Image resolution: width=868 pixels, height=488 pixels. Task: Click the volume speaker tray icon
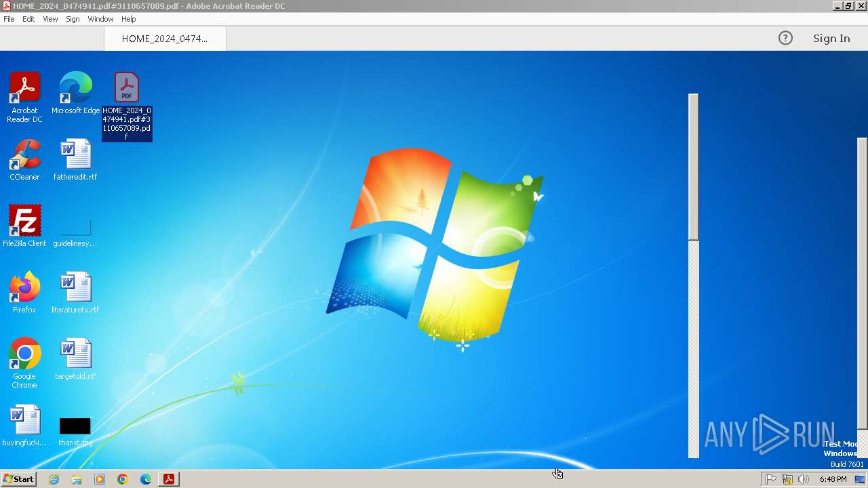[804, 479]
